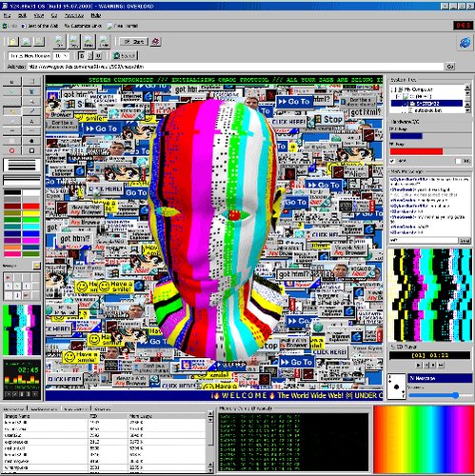Play the CD Player track
Screen dimensions: 475x476
419,366
